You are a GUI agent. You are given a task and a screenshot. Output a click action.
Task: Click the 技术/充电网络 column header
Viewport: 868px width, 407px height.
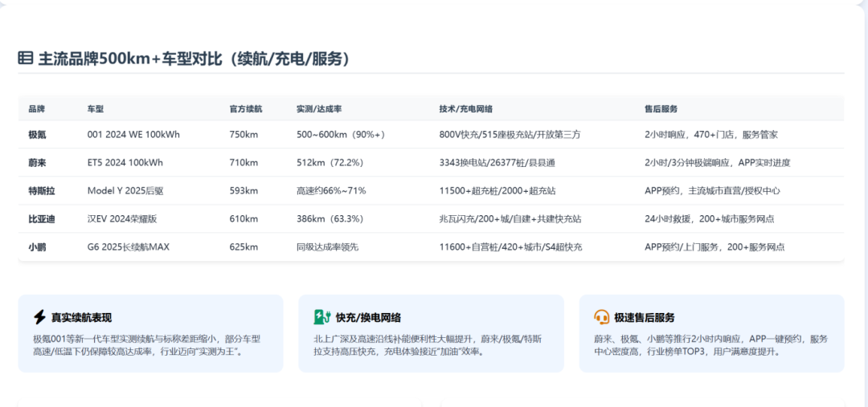[465, 109]
